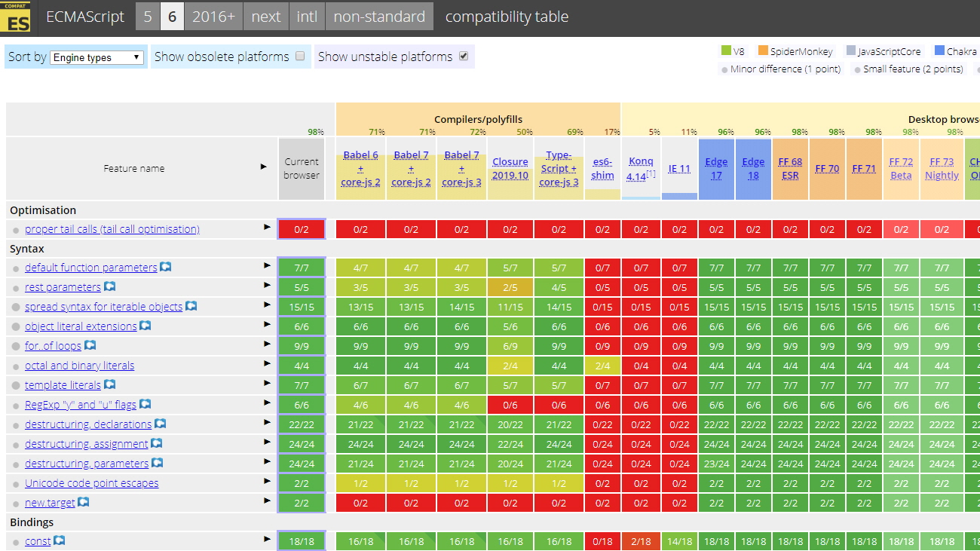Click the "2/5" cell for rest parameters

click(510, 287)
